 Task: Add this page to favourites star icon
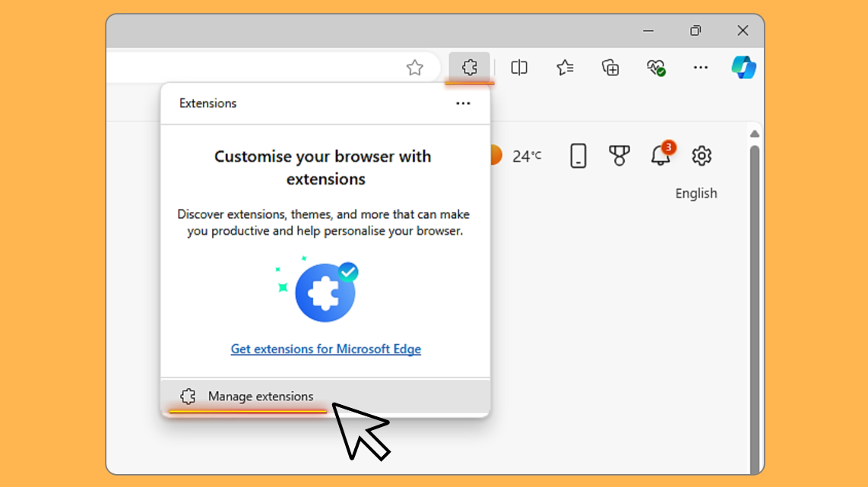point(415,68)
